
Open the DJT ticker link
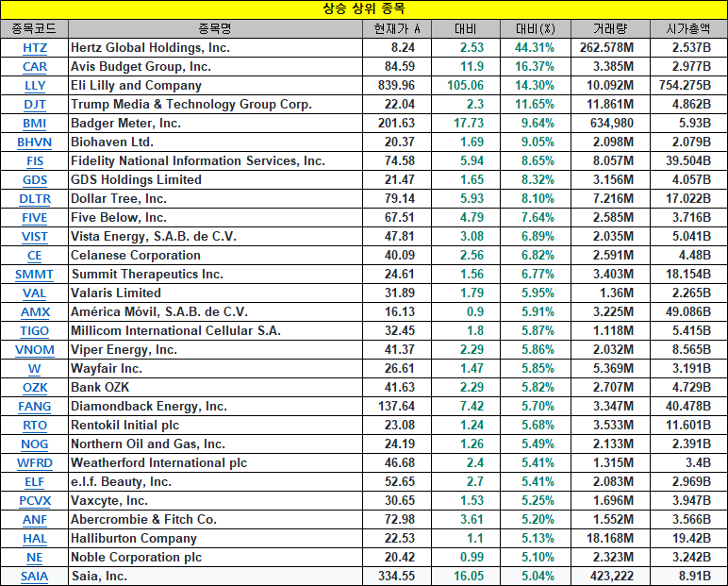pos(35,105)
